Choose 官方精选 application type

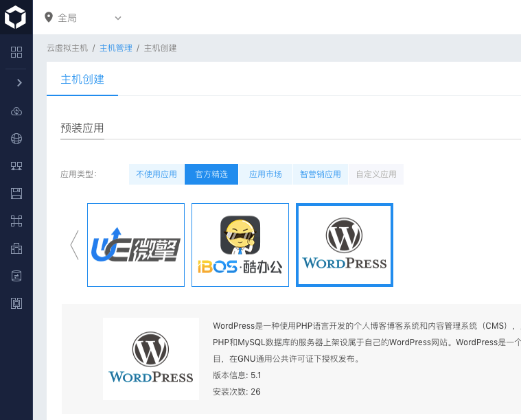coord(211,174)
